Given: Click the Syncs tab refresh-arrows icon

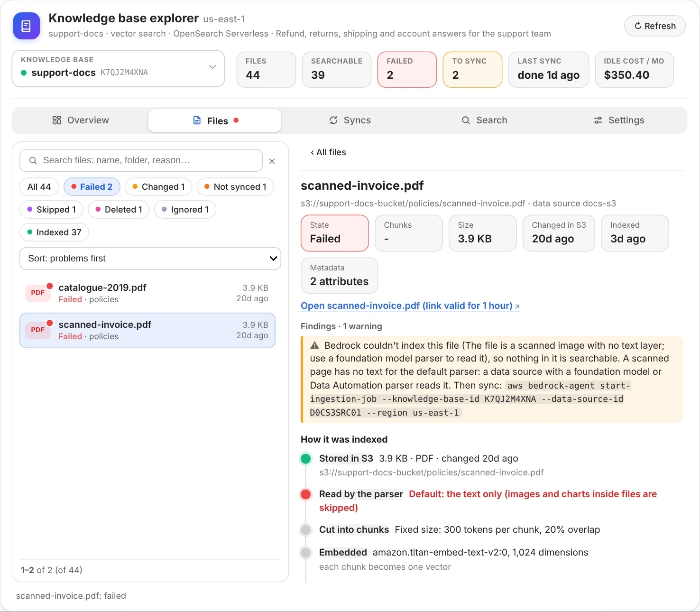Looking at the screenshot, I should coord(334,121).
